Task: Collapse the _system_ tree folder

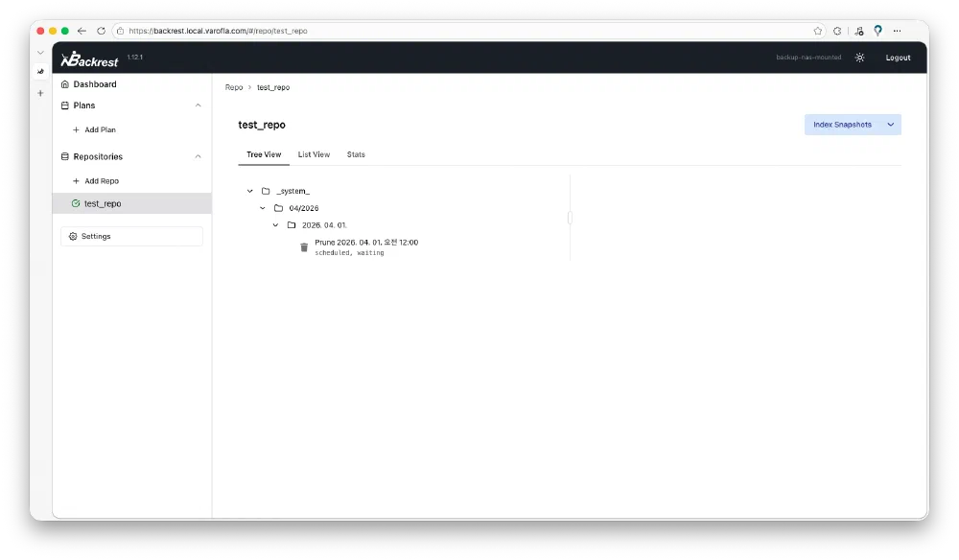Action: click(x=250, y=191)
